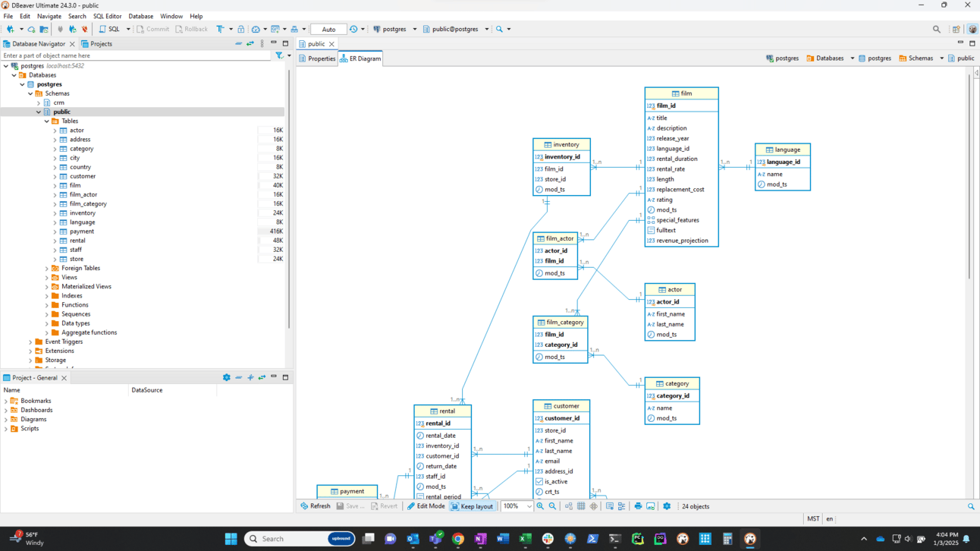Toggle the diagram grid icon
This screenshot has height=551, width=980.
click(581, 506)
